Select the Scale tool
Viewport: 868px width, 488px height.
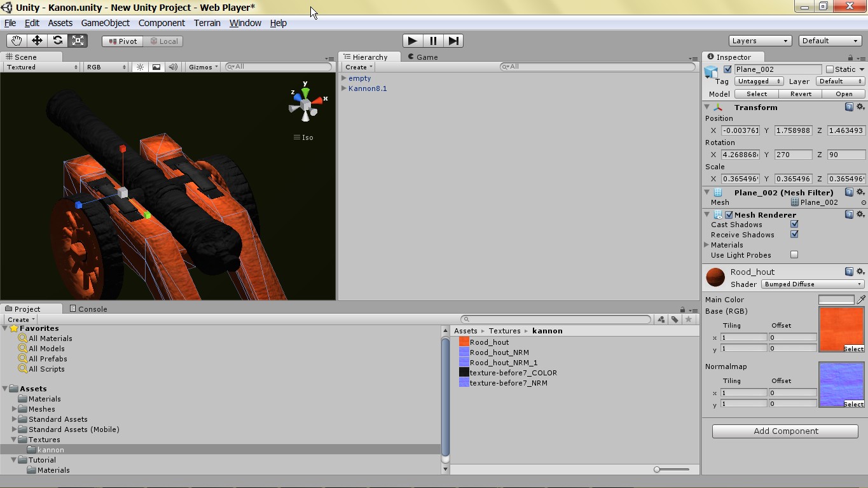(x=78, y=41)
